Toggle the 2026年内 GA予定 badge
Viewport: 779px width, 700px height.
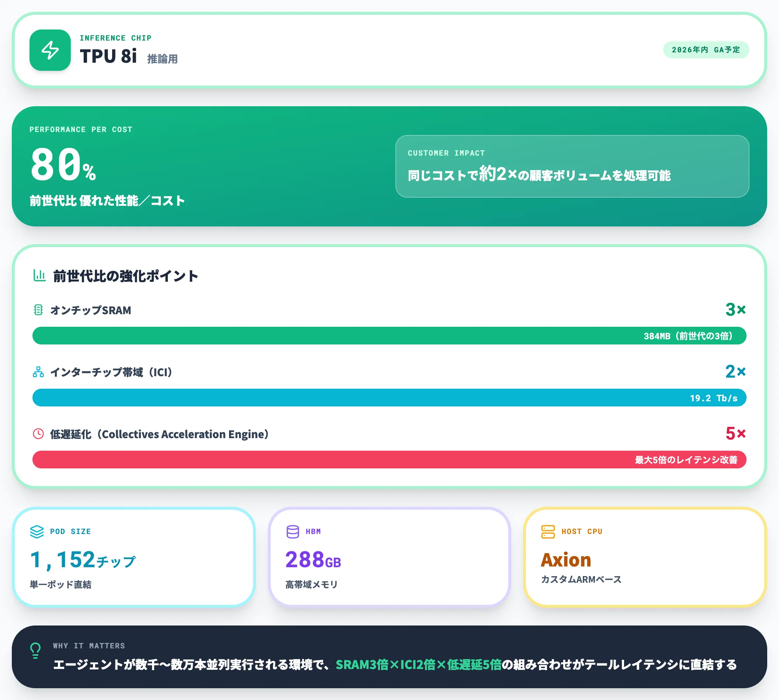(706, 50)
